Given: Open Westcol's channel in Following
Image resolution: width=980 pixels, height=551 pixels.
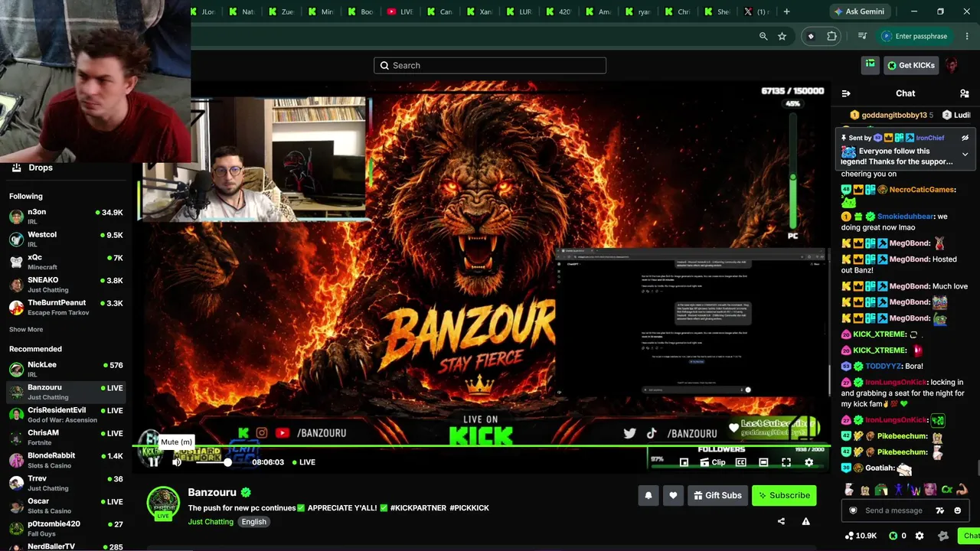Looking at the screenshot, I should 66,239.
